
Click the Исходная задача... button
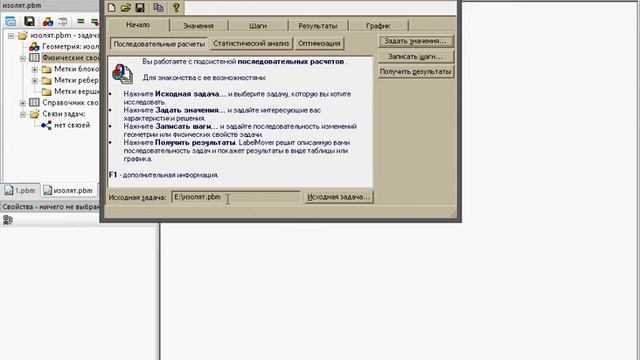339,197
